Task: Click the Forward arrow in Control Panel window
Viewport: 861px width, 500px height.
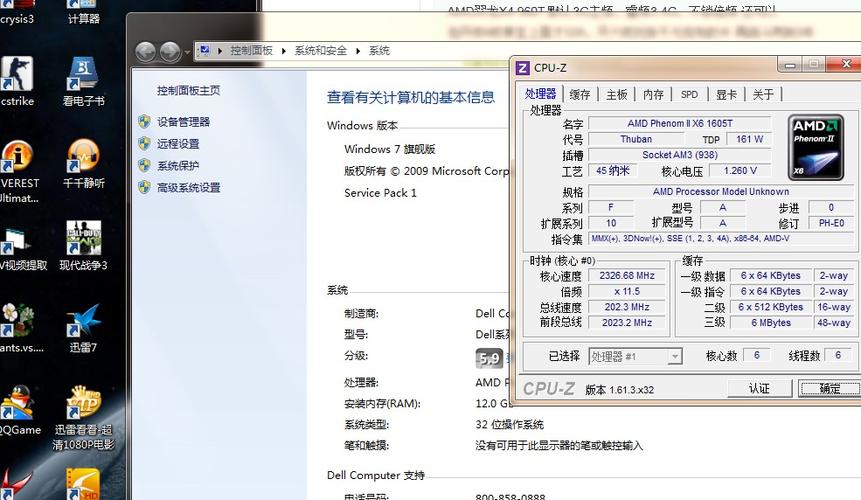Action: pos(170,52)
